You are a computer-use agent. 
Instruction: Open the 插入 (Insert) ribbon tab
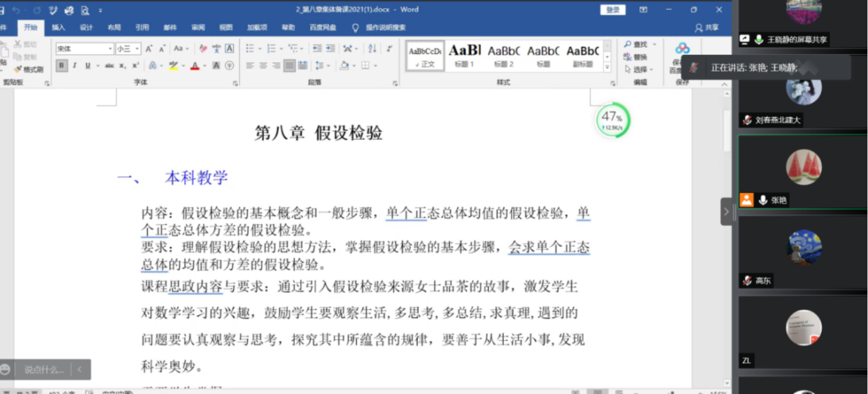[x=58, y=28]
